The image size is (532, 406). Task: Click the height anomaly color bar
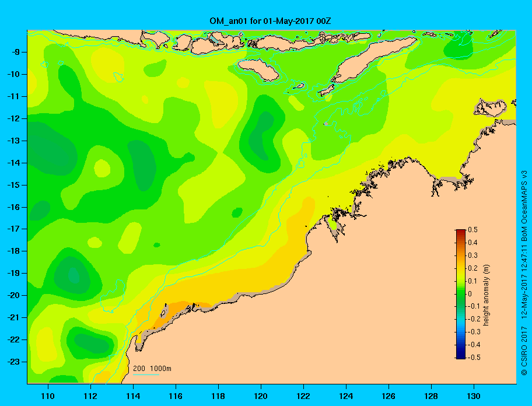point(461,294)
